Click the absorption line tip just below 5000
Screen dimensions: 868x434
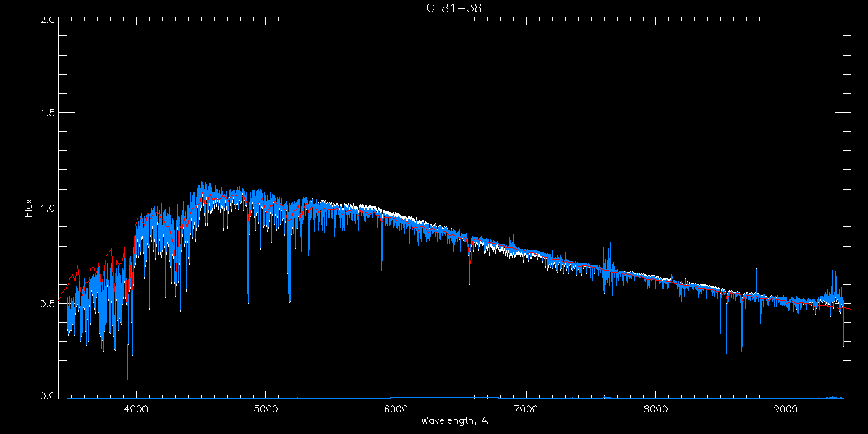(x=248, y=302)
